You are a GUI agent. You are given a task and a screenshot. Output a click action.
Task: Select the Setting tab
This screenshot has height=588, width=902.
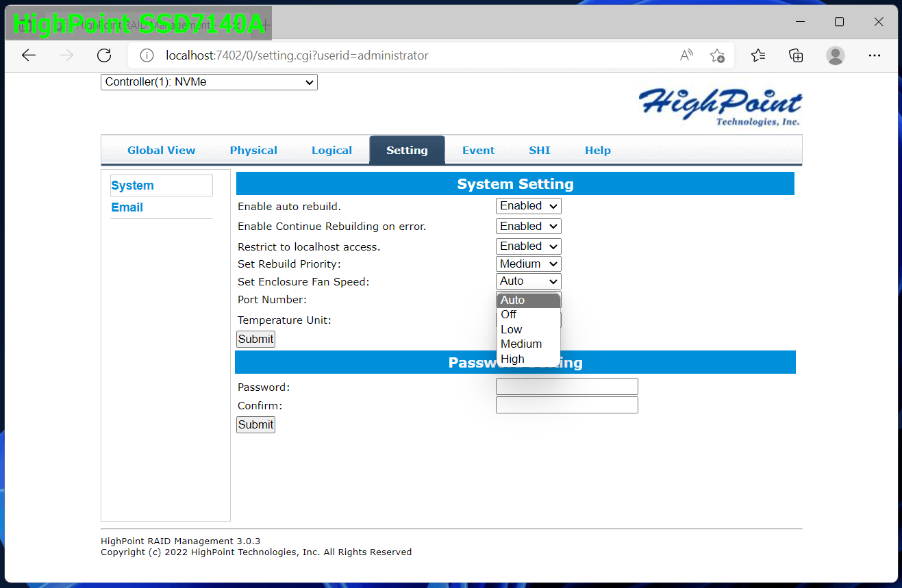(x=407, y=151)
